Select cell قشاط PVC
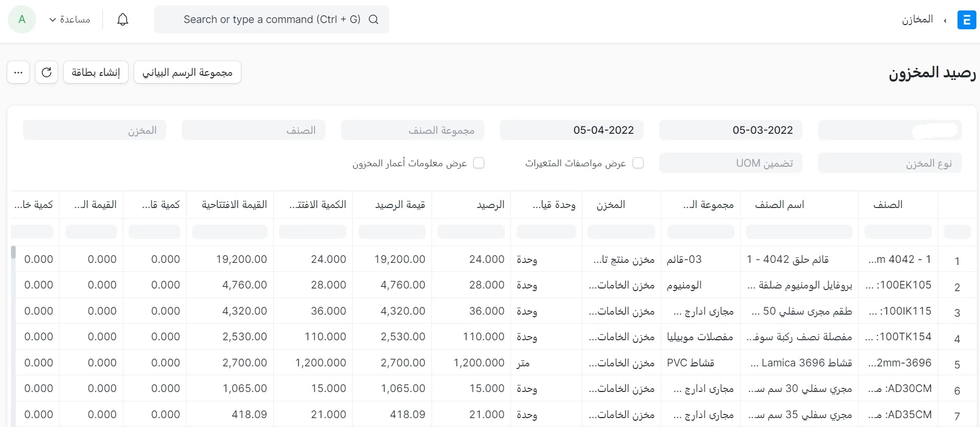 701,363
